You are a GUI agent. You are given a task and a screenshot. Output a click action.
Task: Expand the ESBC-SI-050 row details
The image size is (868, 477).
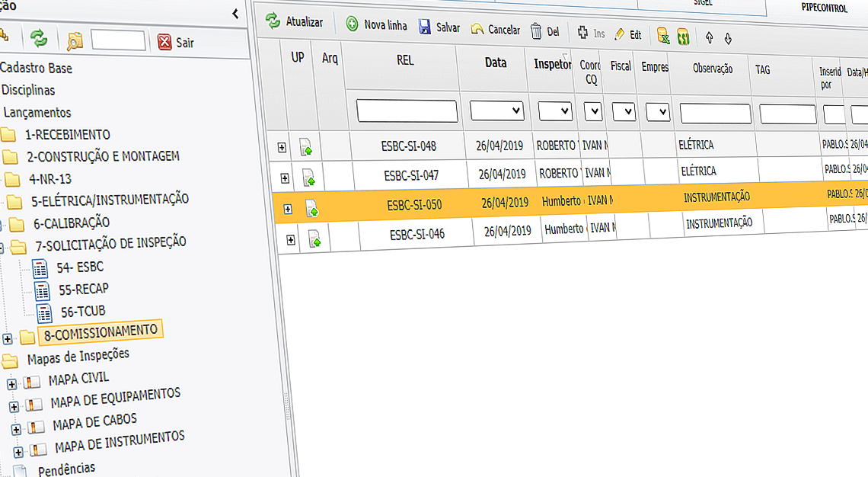[288, 209]
